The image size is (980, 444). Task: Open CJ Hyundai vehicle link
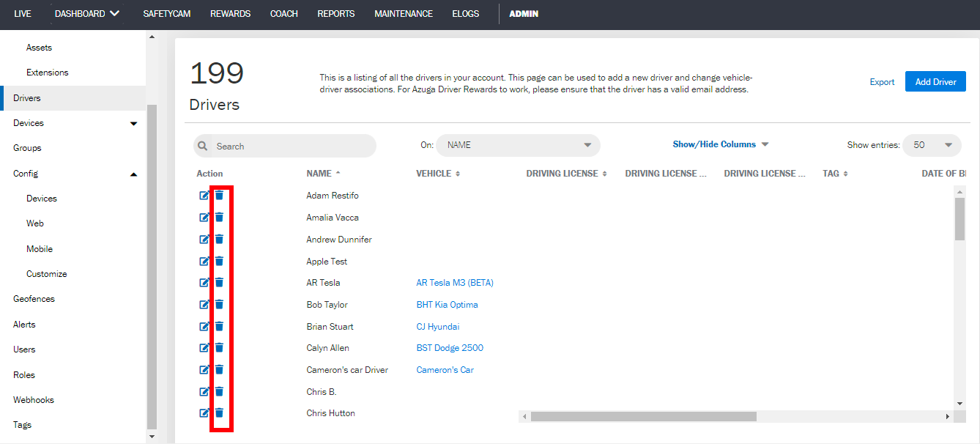[438, 327]
